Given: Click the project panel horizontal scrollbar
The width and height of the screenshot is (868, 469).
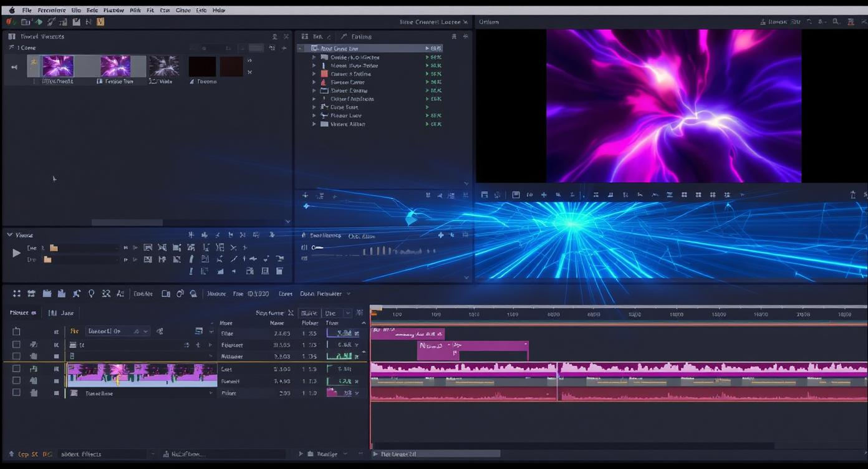Looking at the screenshot, I should click(x=127, y=222).
